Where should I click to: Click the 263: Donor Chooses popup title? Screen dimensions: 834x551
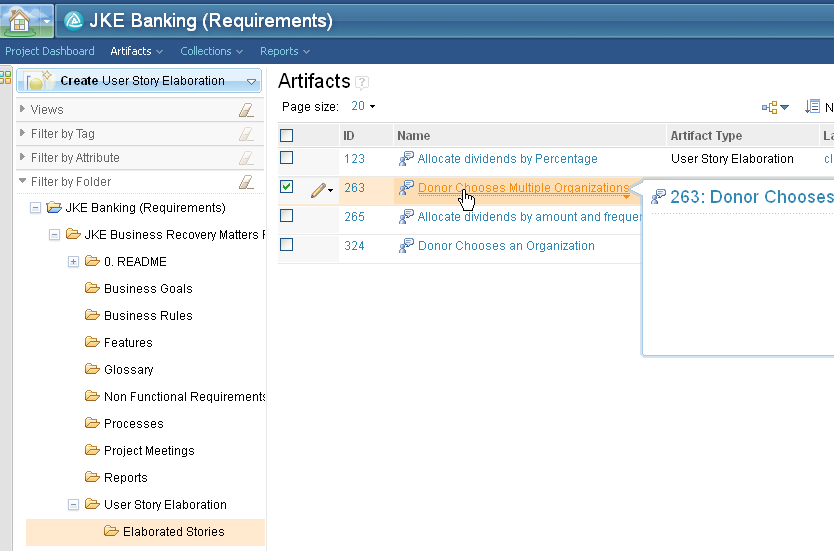(x=752, y=197)
